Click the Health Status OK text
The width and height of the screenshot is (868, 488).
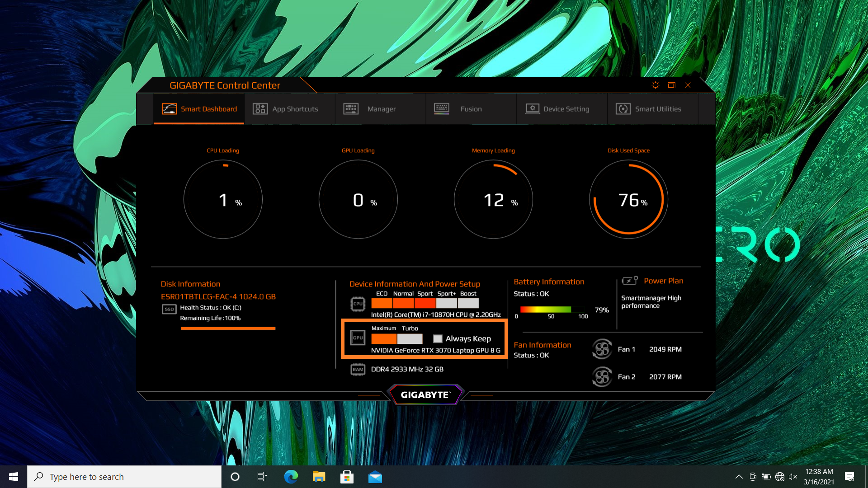click(x=211, y=308)
